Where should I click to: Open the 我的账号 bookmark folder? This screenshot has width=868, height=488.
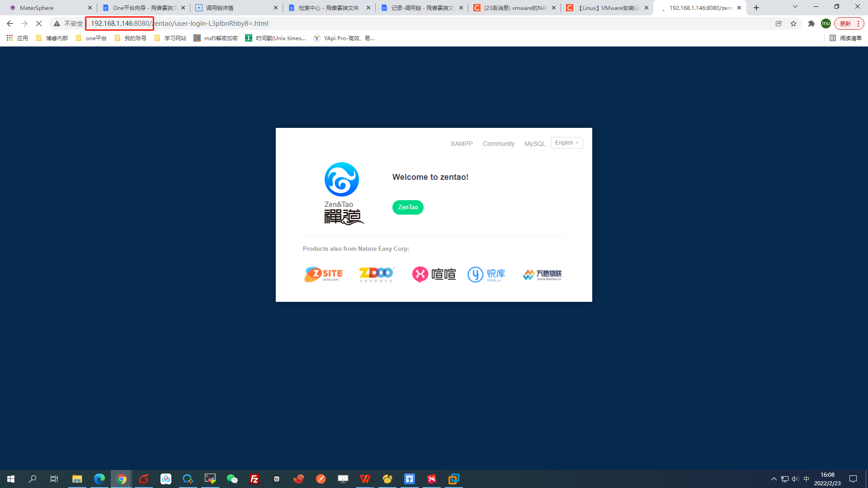(131, 38)
